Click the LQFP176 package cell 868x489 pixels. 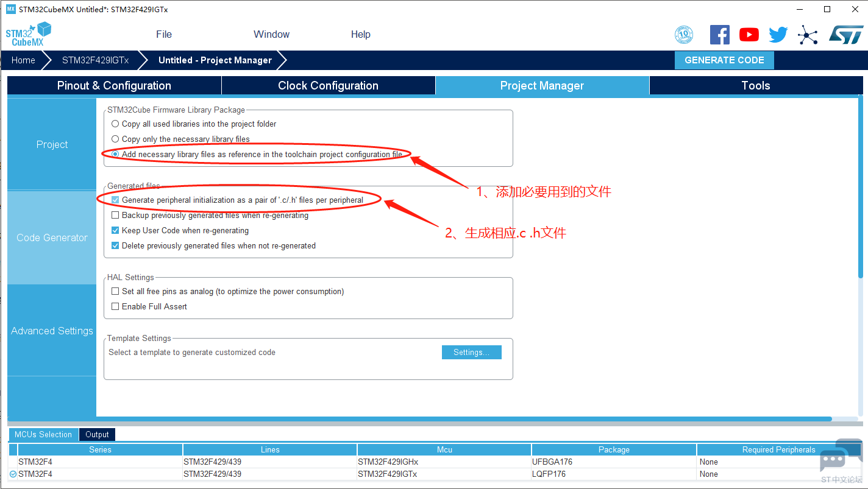tap(614, 474)
